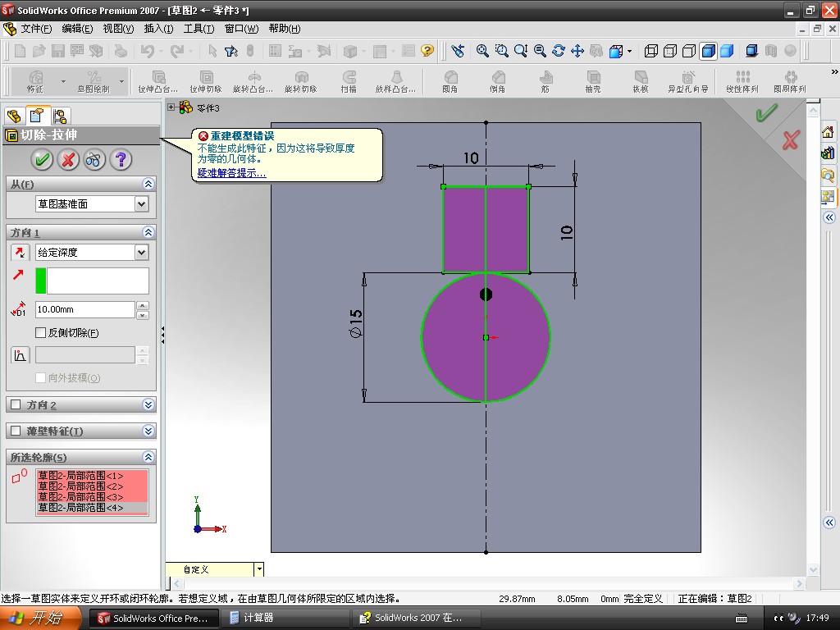The image size is (840, 630).
Task: Enable the 反侧切除 checkbox
Action: click(x=41, y=333)
